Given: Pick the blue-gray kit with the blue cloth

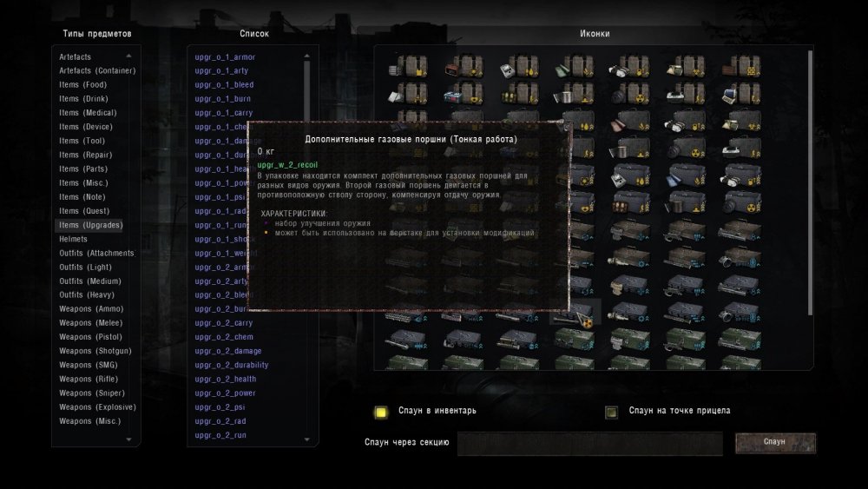Looking at the screenshot, I should (x=686, y=177).
